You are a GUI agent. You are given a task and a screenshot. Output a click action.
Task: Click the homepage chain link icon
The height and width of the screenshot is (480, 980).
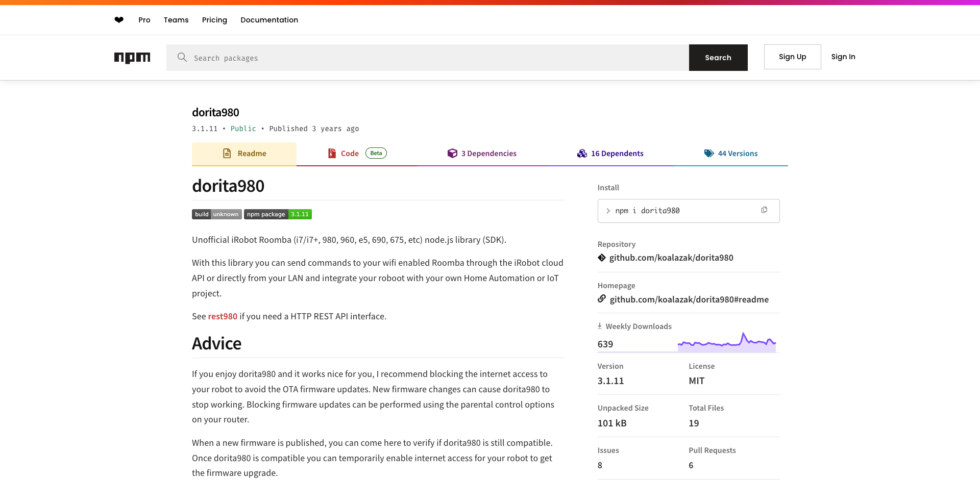pos(602,298)
